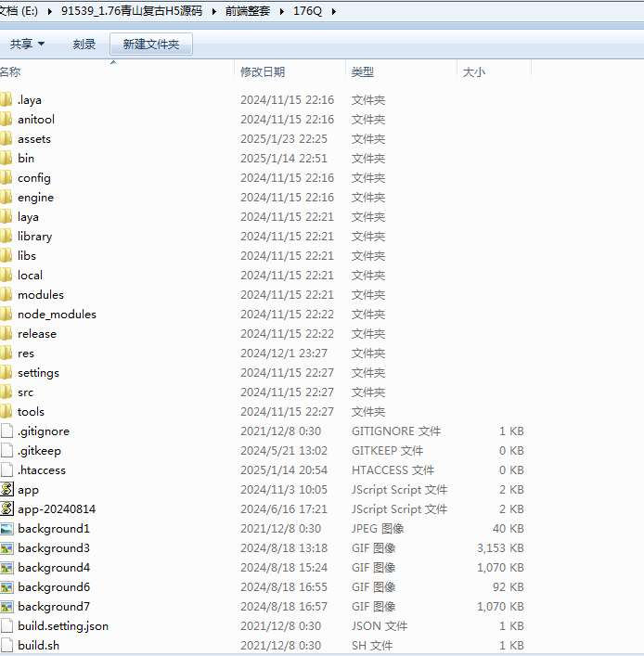
Task: Click the 新建文件夹 button
Action: (151, 45)
